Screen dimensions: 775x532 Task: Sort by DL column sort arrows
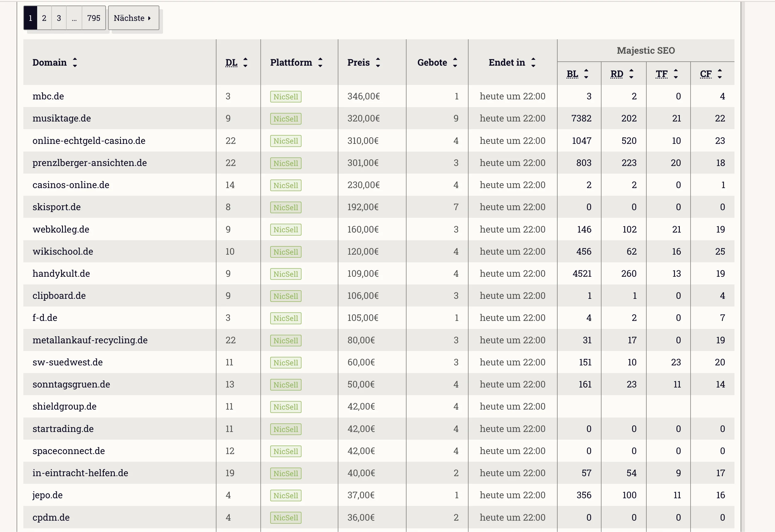pyautogui.click(x=245, y=62)
